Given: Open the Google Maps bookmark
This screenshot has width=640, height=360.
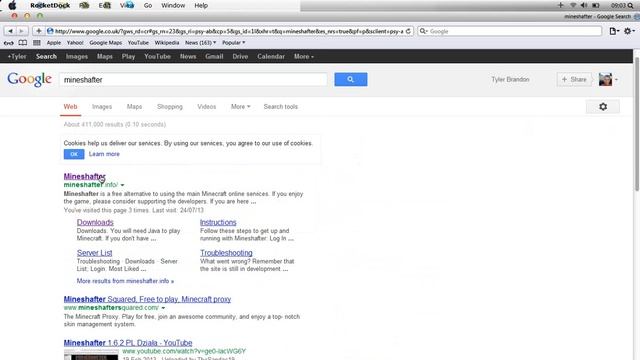Looking at the screenshot, I should 105,42.
